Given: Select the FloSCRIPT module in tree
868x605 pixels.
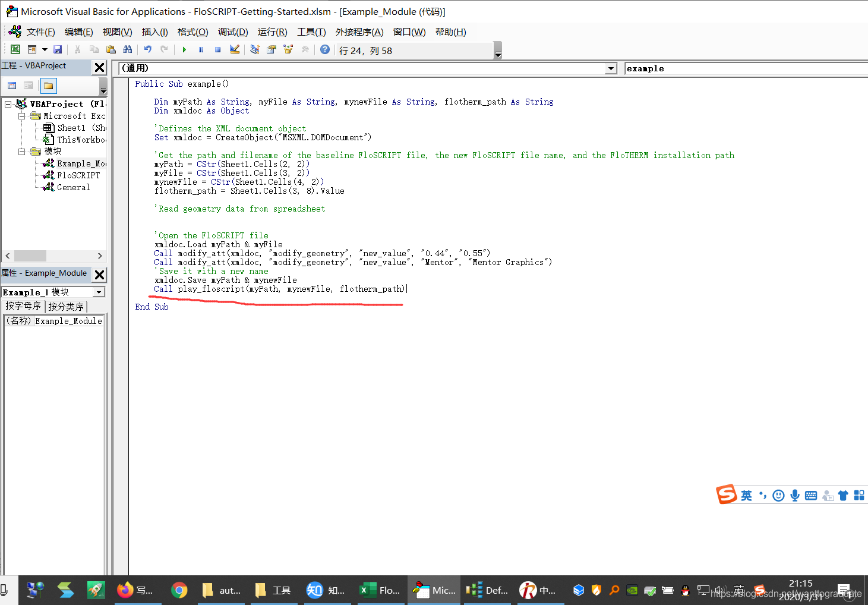Looking at the screenshot, I should coord(78,175).
